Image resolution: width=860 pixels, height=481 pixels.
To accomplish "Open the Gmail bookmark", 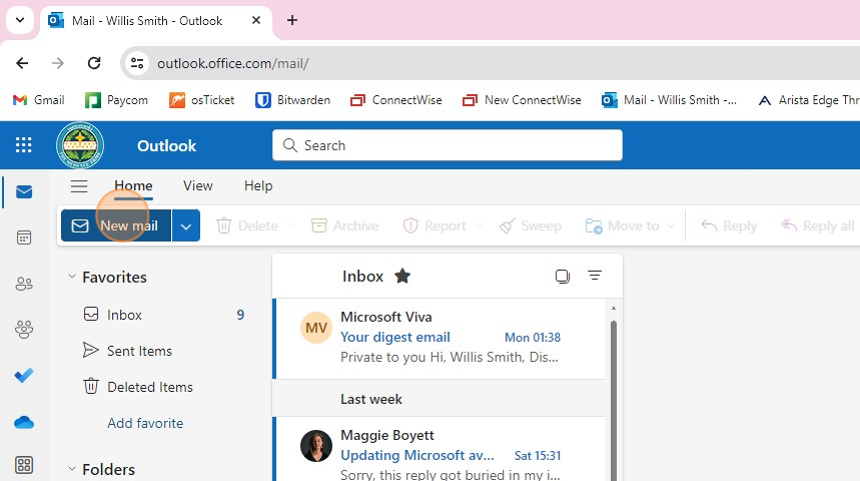I will click(38, 100).
